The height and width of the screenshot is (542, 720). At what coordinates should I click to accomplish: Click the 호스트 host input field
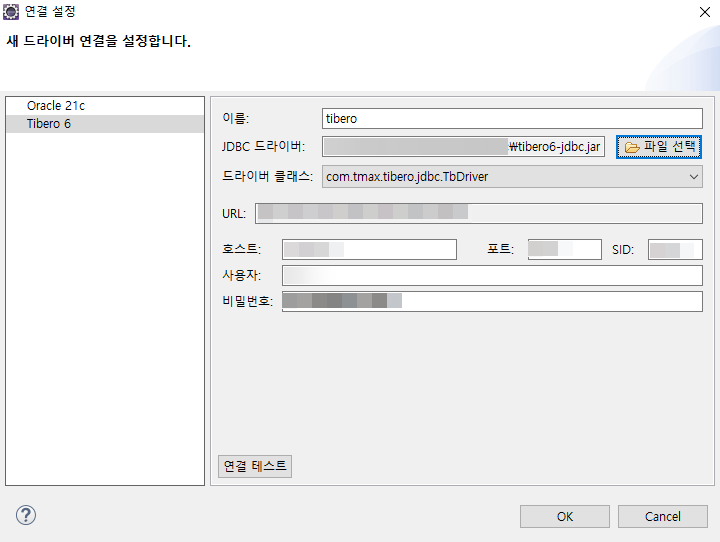click(x=369, y=249)
